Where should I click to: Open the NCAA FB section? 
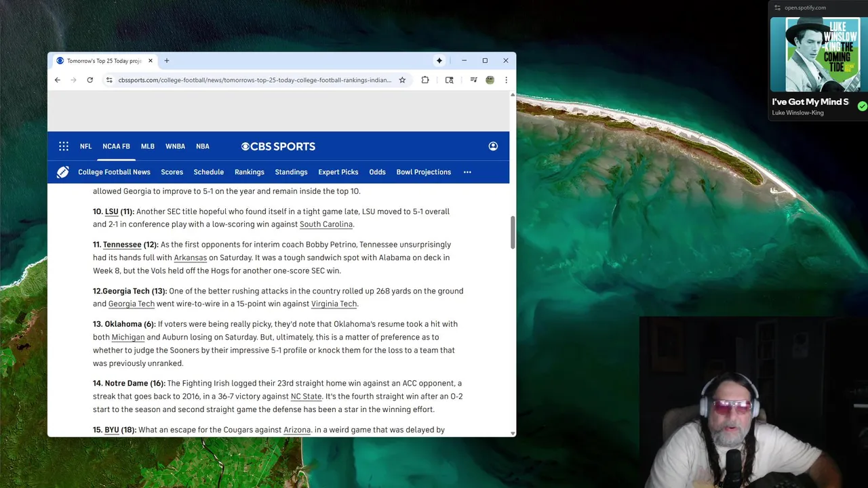(x=116, y=146)
